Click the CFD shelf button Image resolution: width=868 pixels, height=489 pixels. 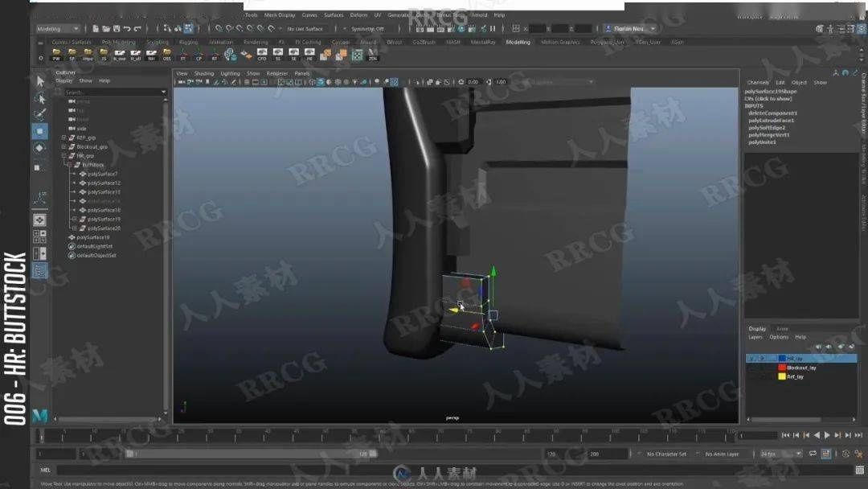(262, 54)
